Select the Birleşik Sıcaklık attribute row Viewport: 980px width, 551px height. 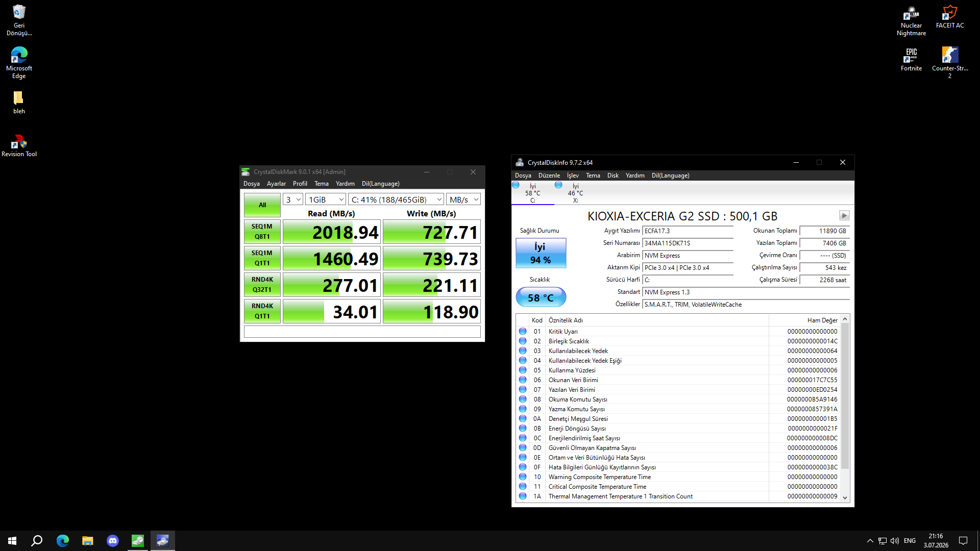click(678, 341)
